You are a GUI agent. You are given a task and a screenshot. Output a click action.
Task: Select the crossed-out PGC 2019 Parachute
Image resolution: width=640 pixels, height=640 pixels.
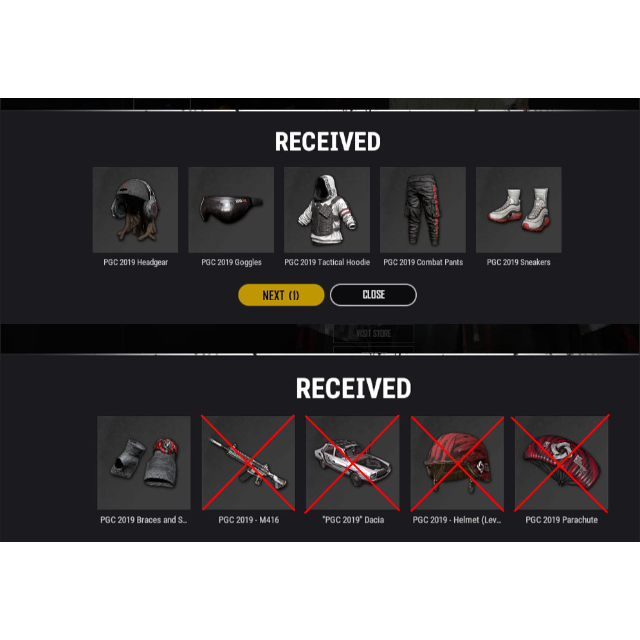click(562, 463)
